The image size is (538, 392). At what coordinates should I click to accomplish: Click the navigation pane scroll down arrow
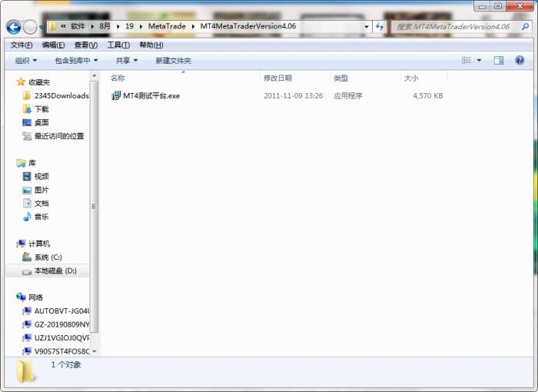[x=95, y=351]
